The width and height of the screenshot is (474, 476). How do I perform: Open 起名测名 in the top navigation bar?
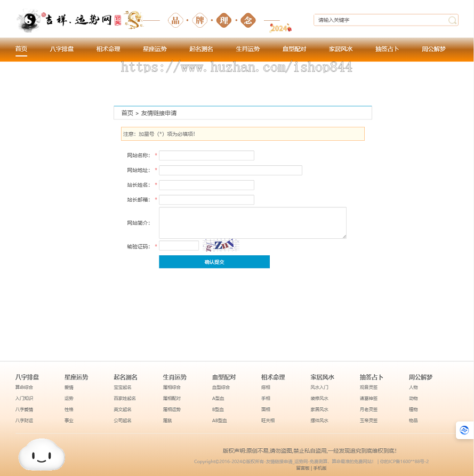[x=201, y=49]
